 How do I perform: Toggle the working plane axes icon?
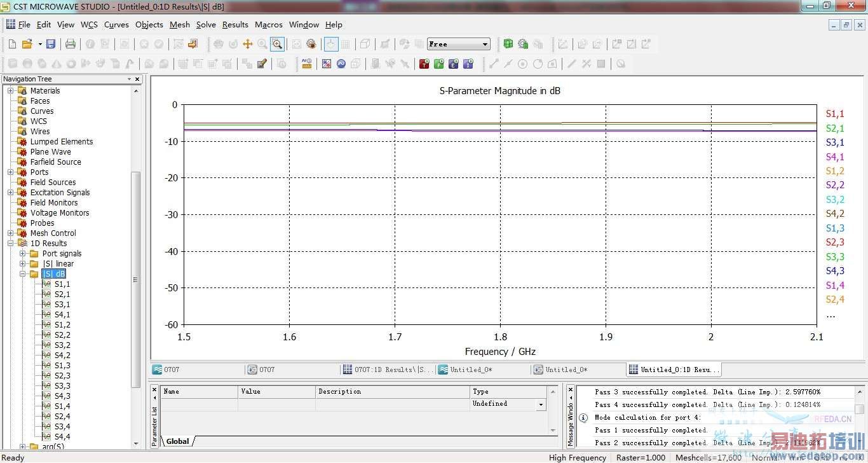(x=331, y=44)
